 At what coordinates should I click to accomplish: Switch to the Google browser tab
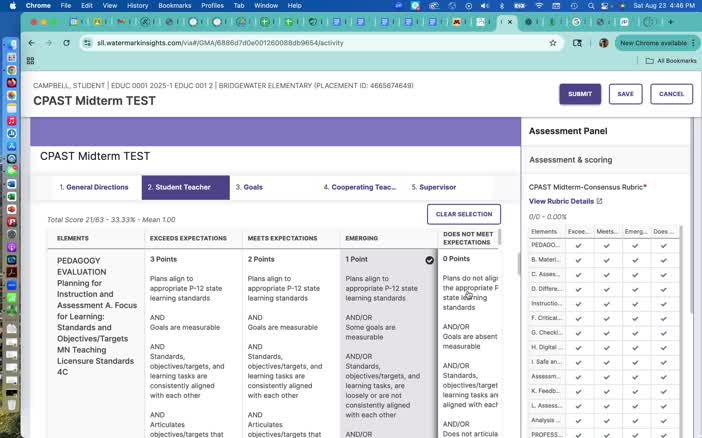tap(576, 21)
